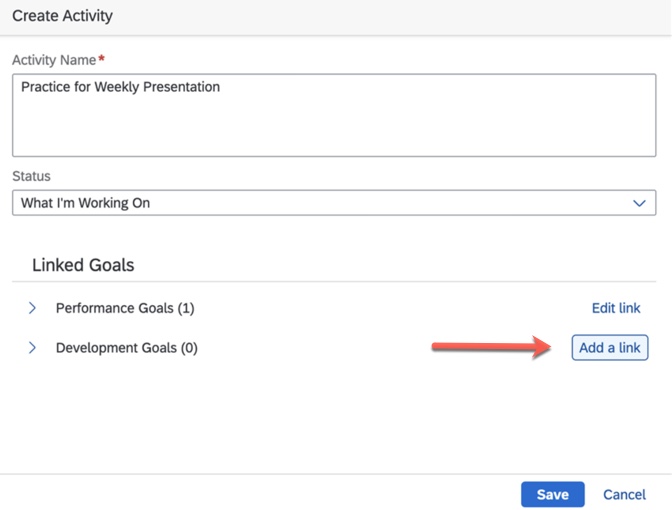672x510 pixels.
Task: Click the Activity Name field label
Action: tap(54, 61)
